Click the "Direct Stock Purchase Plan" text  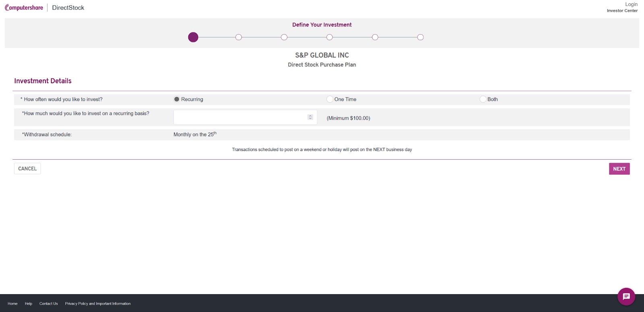pyautogui.click(x=322, y=65)
